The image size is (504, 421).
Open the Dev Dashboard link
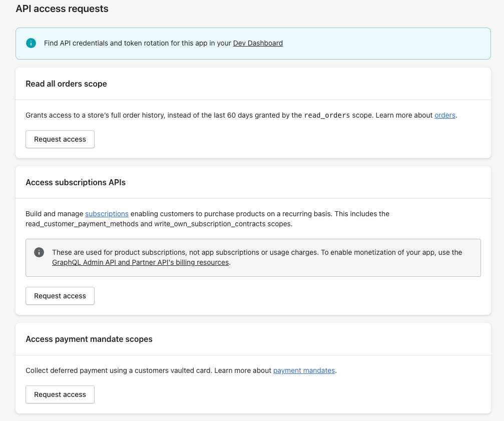pos(258,43)
